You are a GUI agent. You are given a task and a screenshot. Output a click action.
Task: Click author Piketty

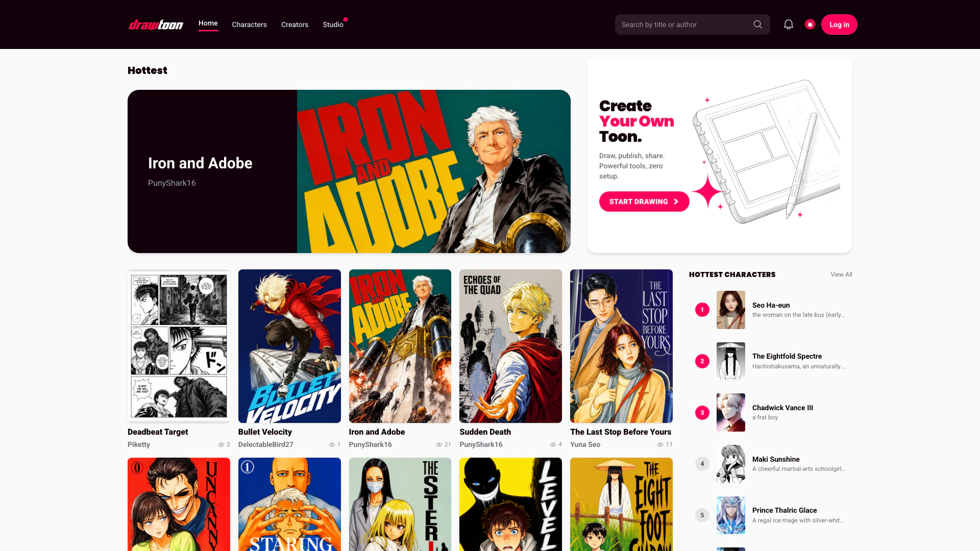(x=139, y=445)
